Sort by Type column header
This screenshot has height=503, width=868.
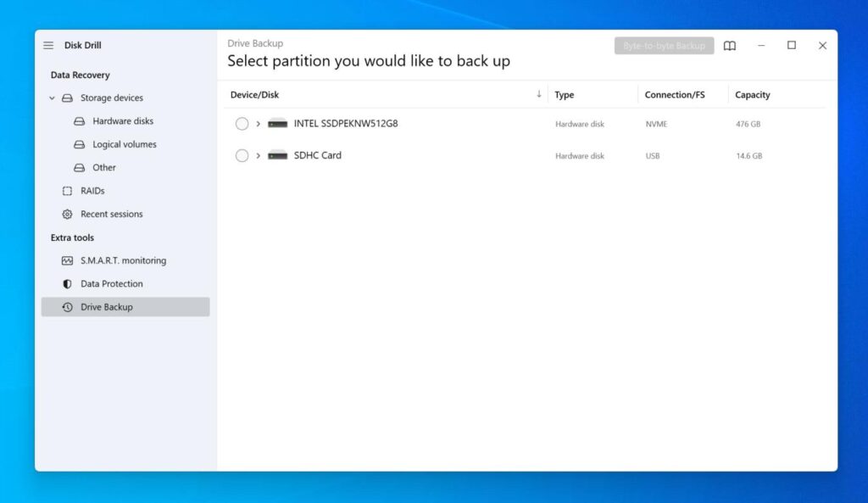564,95
